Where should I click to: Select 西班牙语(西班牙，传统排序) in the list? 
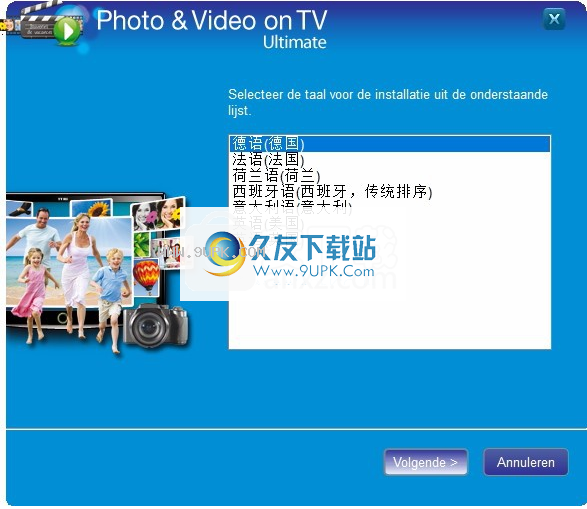pyautogui.click(x=389, y=191)
